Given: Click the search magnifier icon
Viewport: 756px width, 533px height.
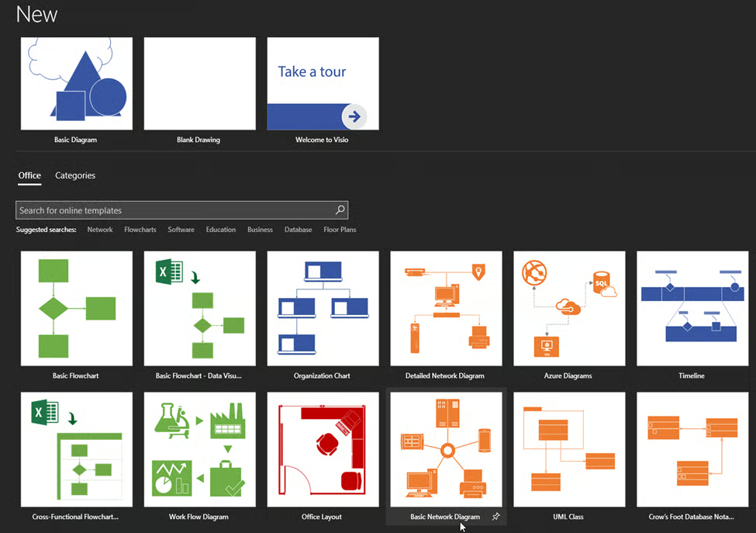Looking at the screenshot, I should click(x=340, y=210).
